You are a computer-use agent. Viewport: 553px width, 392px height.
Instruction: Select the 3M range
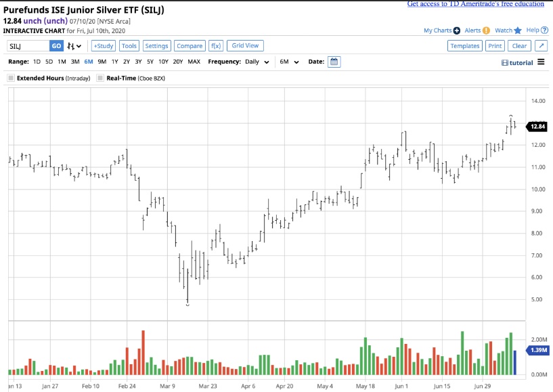[x=75, y=62]
